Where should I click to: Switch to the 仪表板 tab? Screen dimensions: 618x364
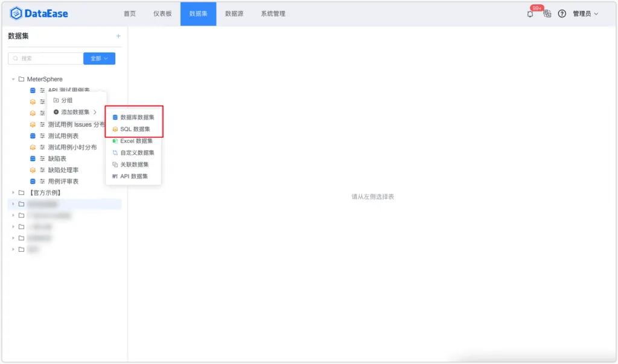point(162,14)
